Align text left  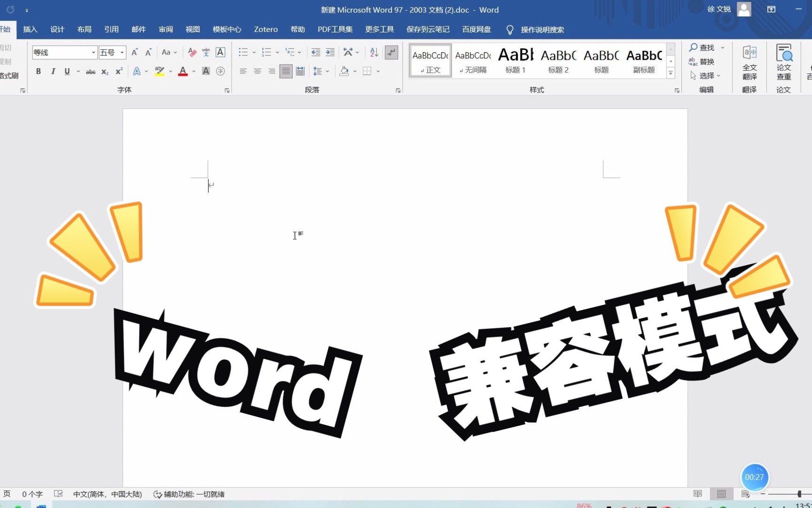pos(243,71)
